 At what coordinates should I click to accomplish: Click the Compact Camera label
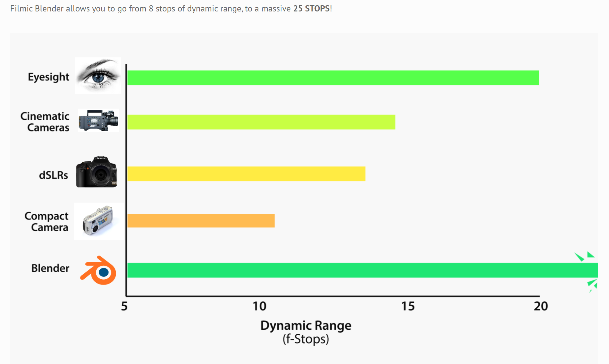coord(47,221)
